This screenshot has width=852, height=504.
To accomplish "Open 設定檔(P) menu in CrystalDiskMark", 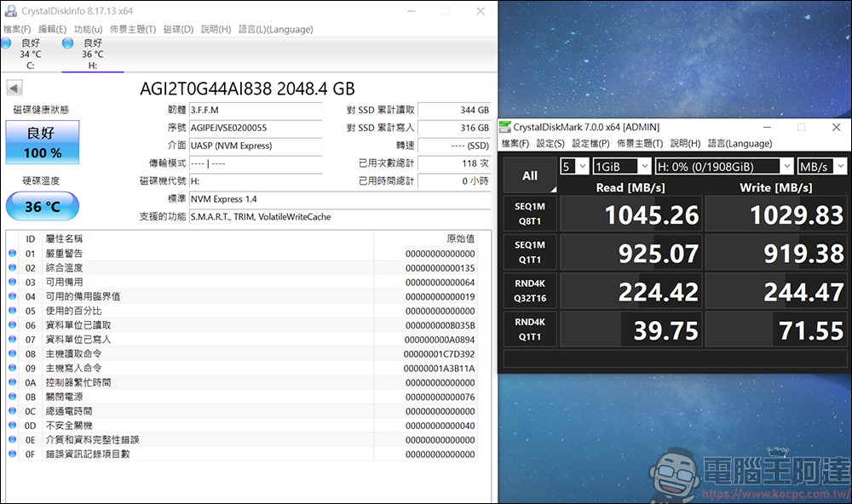I will click(590, 143).
